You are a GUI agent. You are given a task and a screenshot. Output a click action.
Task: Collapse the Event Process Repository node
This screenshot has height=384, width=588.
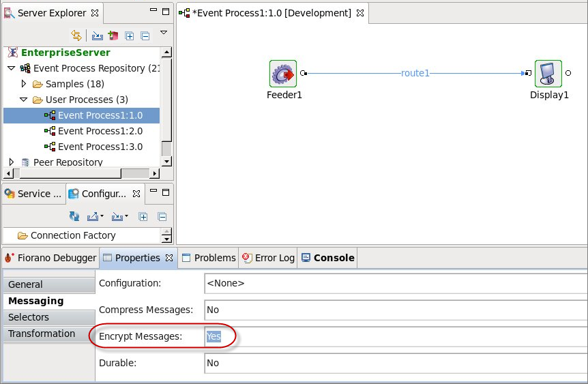click(11, 68)
